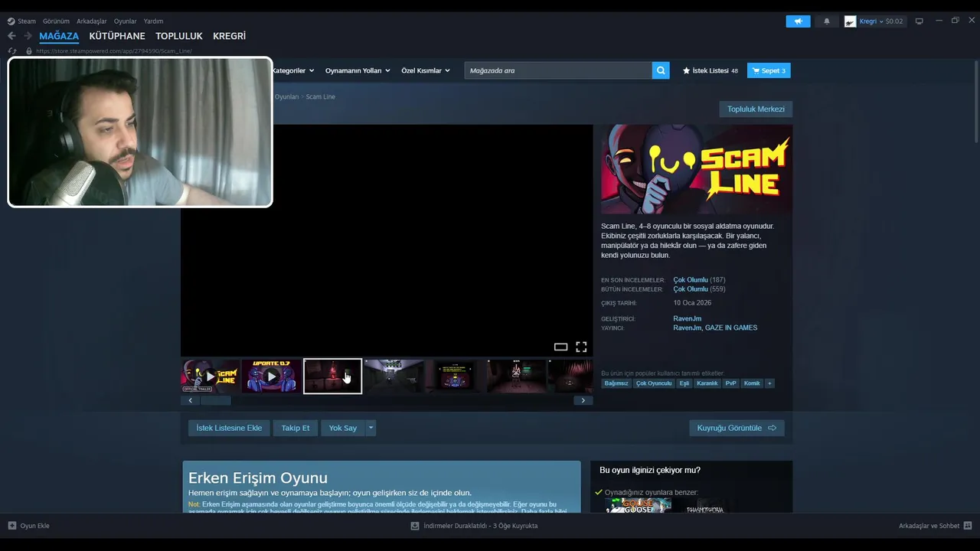Play the Update 0.7 video thumbnail
Screen dimensions: 980x551
pos(271,376)
